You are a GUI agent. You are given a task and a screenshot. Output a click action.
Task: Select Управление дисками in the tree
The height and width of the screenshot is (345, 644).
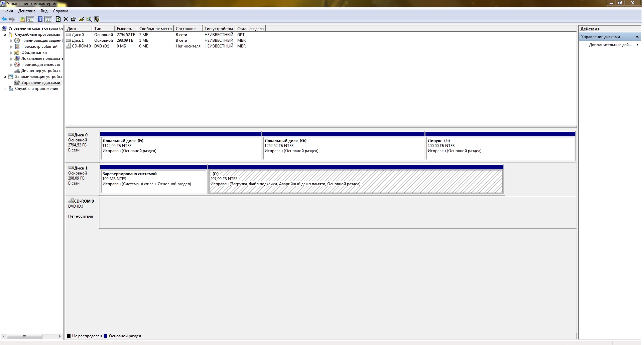click(40, 83)
